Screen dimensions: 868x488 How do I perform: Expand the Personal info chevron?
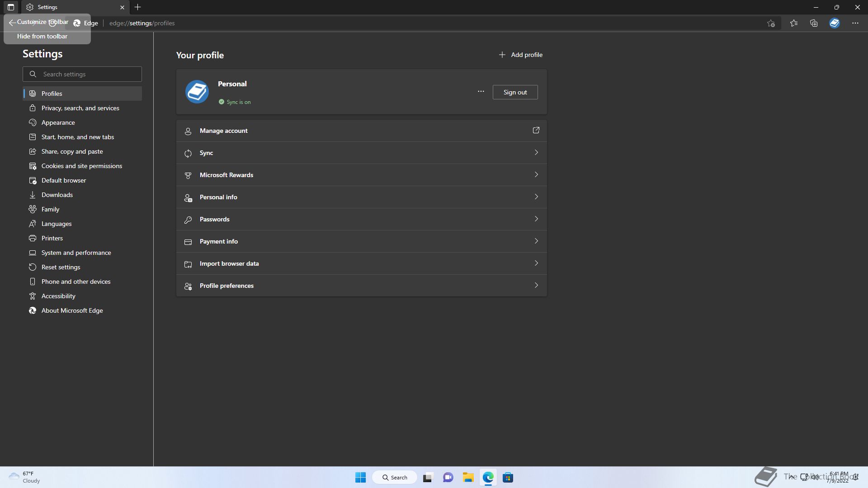[536, 197]
